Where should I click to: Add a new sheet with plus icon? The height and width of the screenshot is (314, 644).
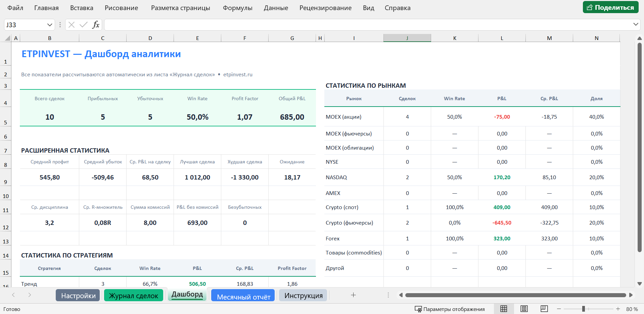click(353, 295)
